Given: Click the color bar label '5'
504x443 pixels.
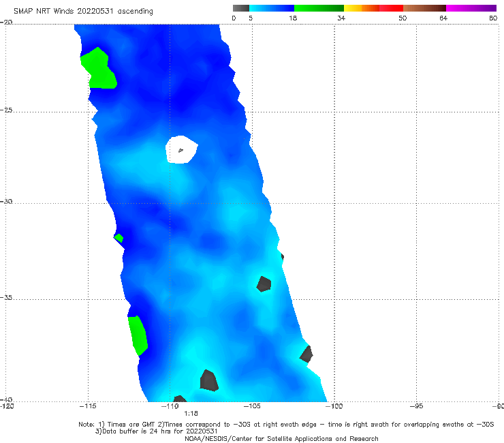Looking at the screenshot, I should [251, 18].
